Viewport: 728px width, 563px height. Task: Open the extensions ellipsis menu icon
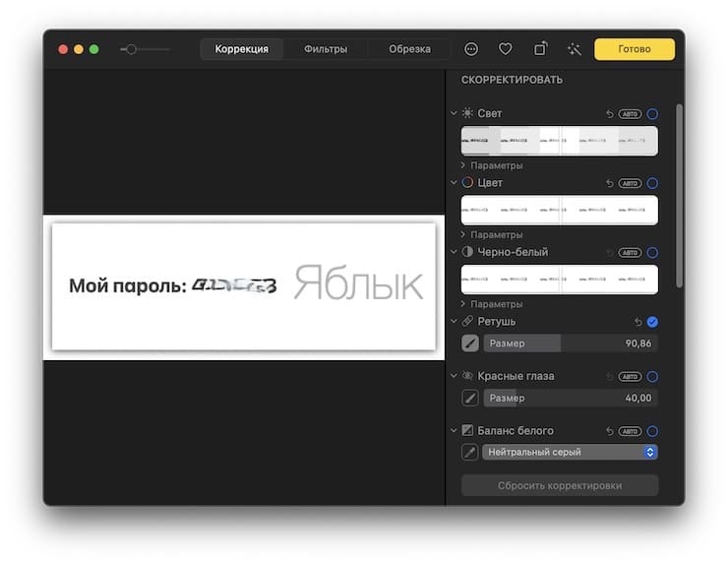(471, 49)
